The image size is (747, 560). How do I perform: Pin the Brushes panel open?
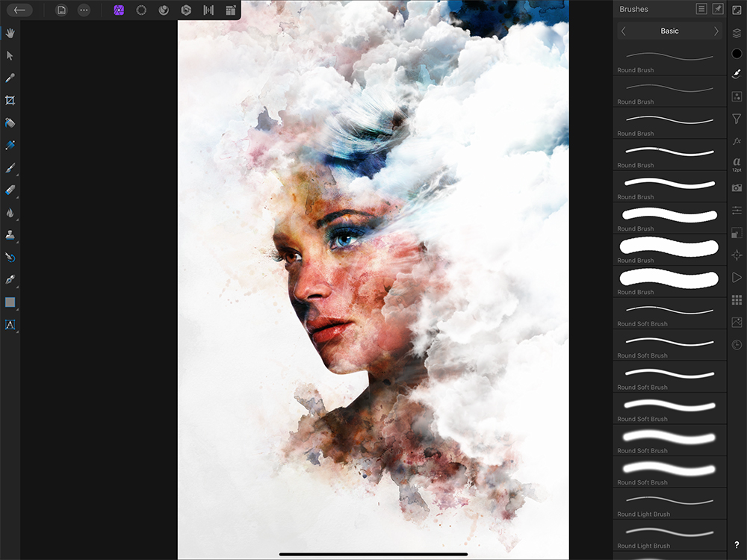click(x=718, y=9)
